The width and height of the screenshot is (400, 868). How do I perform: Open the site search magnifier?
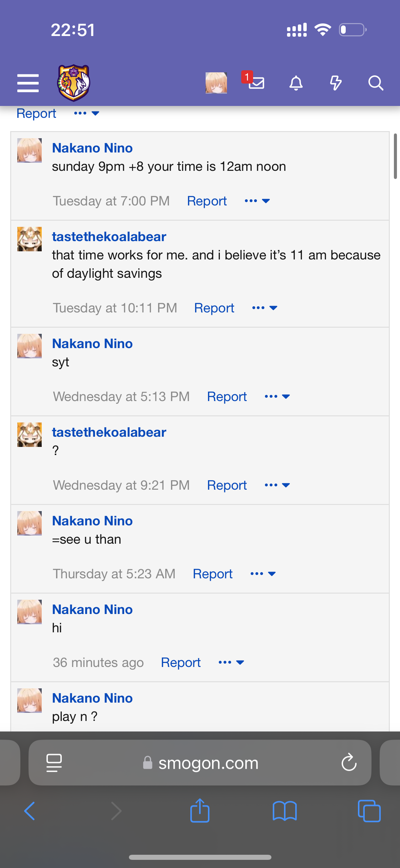click(x=376, y=83)
